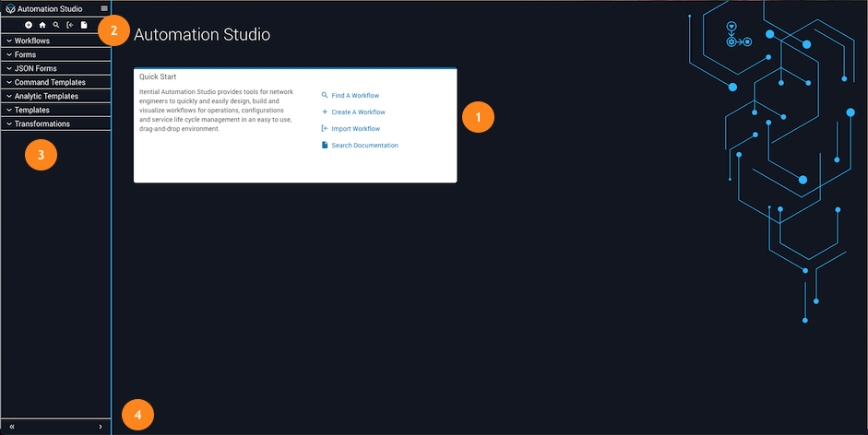Expand the Forms section
The image size is (868, 435).
tap(56, 54)
